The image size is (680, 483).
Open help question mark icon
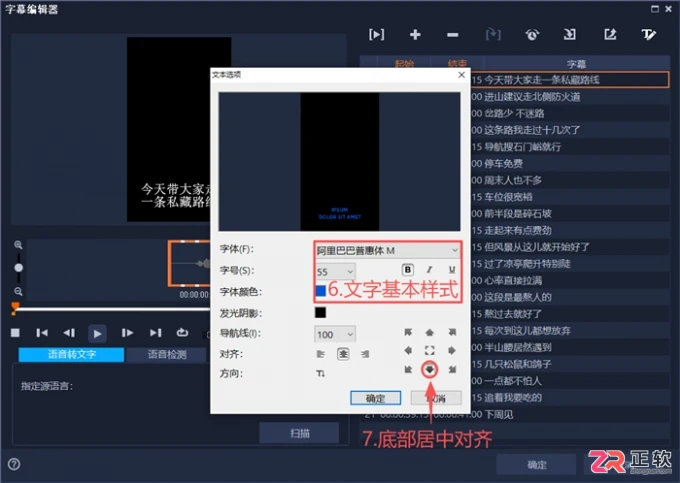pos(14,464)
